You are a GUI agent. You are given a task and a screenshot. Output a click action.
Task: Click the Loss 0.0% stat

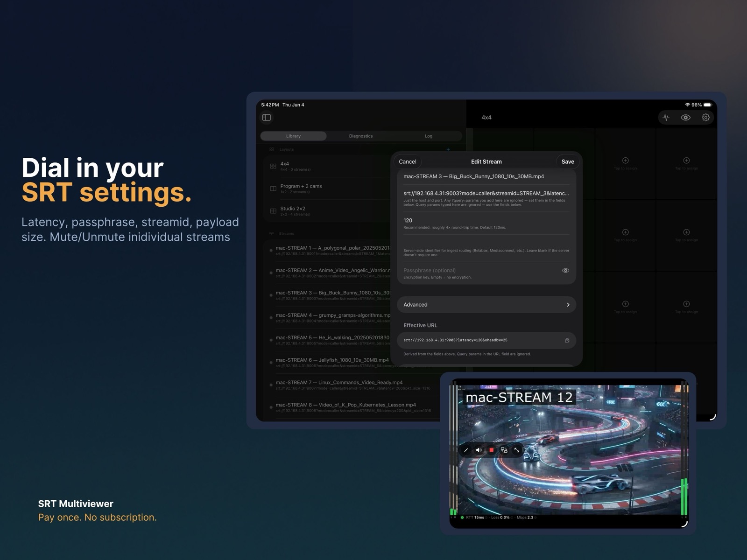500,518
